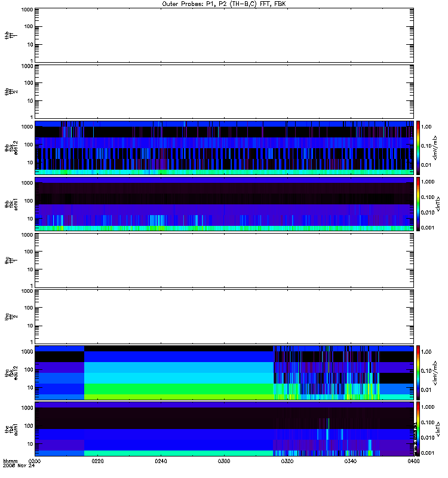The width and height of the screenshot is (448, 478).
Task: Click the '0.001' tick on thb scm1 color bar
Action: pyautogui.click(x=428, y=228)
